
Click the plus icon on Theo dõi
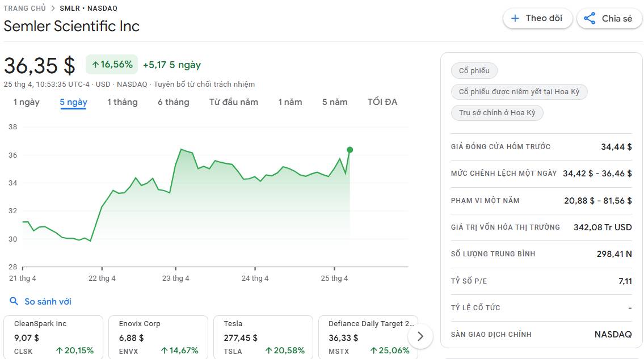(515, 18)
